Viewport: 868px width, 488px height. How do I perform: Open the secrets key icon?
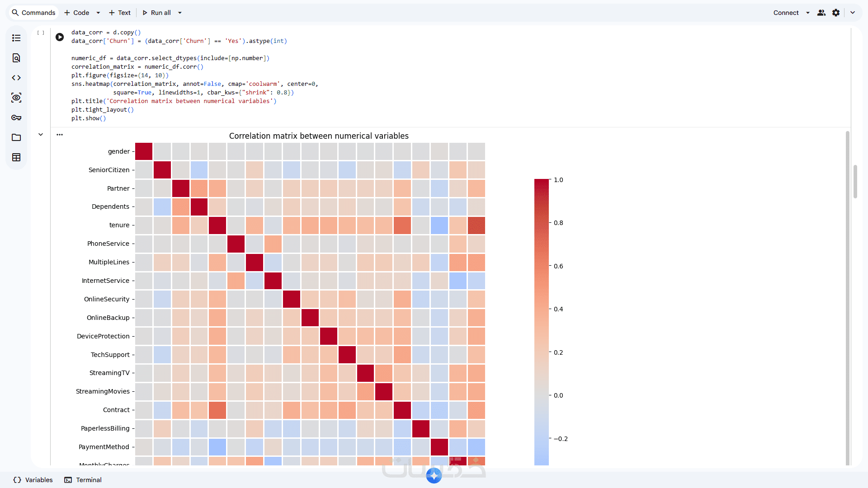coord(16,117)
